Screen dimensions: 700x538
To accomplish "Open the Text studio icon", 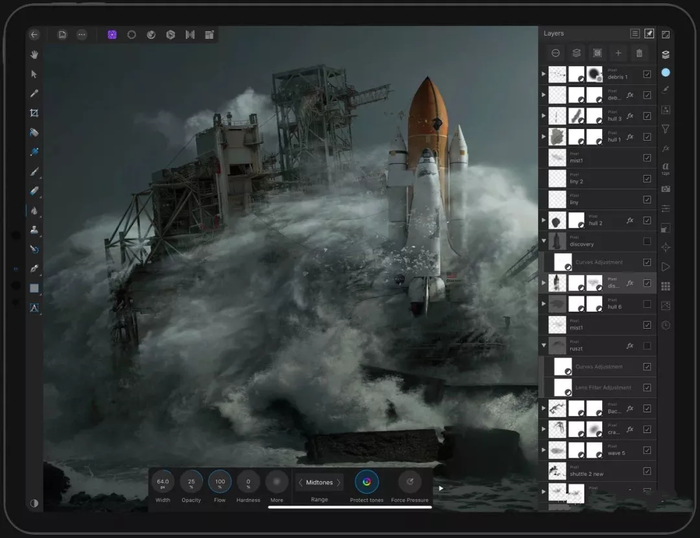I will (666, 168).
